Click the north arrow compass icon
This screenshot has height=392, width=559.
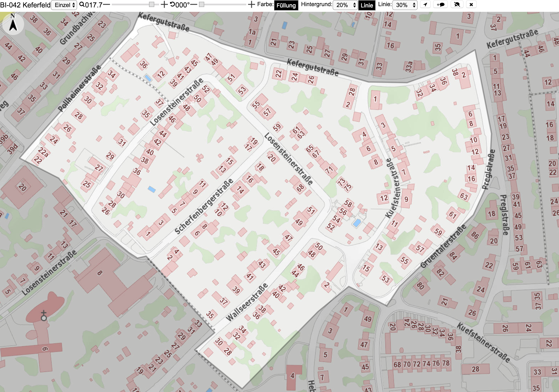(x=13, y=23)
